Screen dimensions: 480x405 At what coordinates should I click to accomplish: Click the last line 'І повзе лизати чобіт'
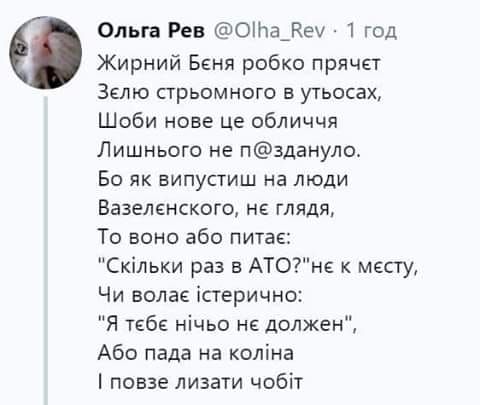(x=200, y=382)
